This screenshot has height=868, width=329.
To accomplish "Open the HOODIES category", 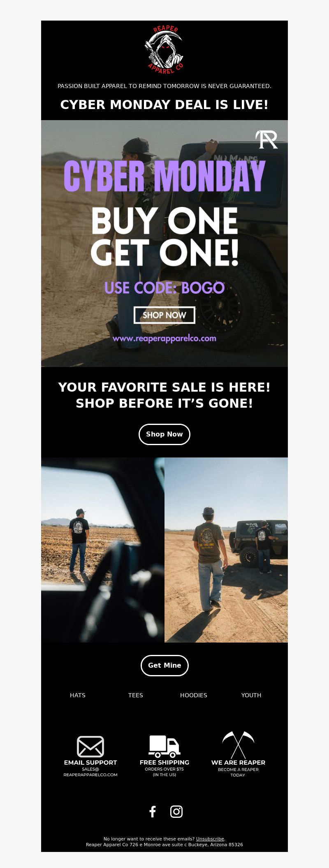I will coord(194,695).
